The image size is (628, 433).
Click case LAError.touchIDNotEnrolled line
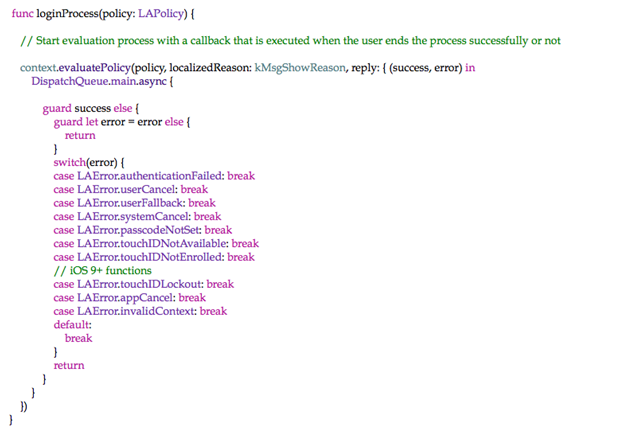tap(154, 257)
